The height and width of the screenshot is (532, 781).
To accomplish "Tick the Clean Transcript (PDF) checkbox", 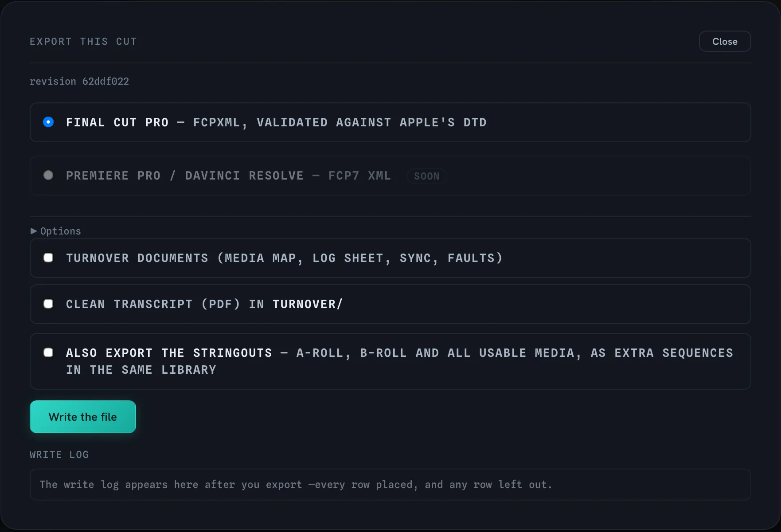I will click(48, 304).
